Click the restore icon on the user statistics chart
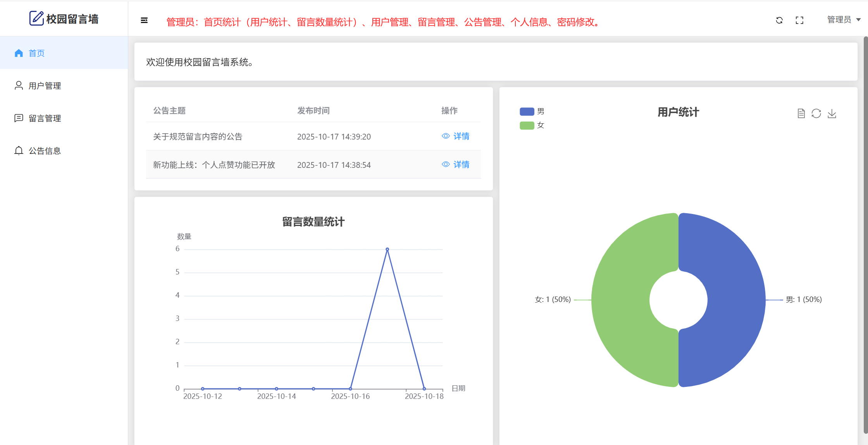This screenshot has height=445, width=868. (816, 113)
